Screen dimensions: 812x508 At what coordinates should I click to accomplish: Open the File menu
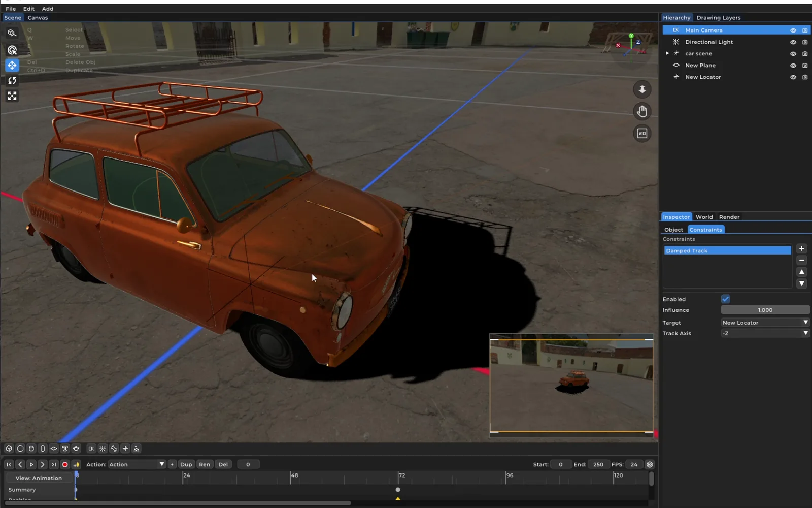11,9
